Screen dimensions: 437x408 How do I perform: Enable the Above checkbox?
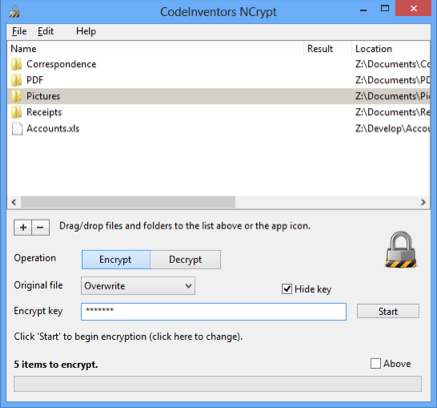(375, 363)
